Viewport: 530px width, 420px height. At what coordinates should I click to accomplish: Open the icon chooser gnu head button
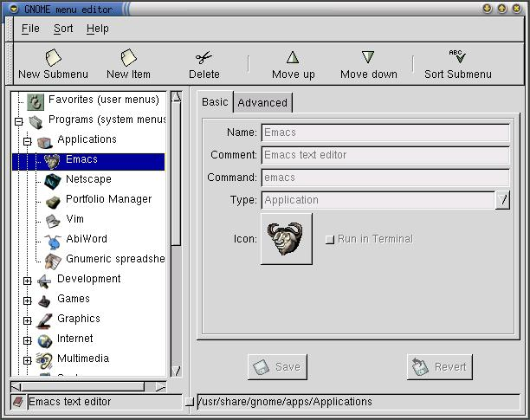click(287, 238)
